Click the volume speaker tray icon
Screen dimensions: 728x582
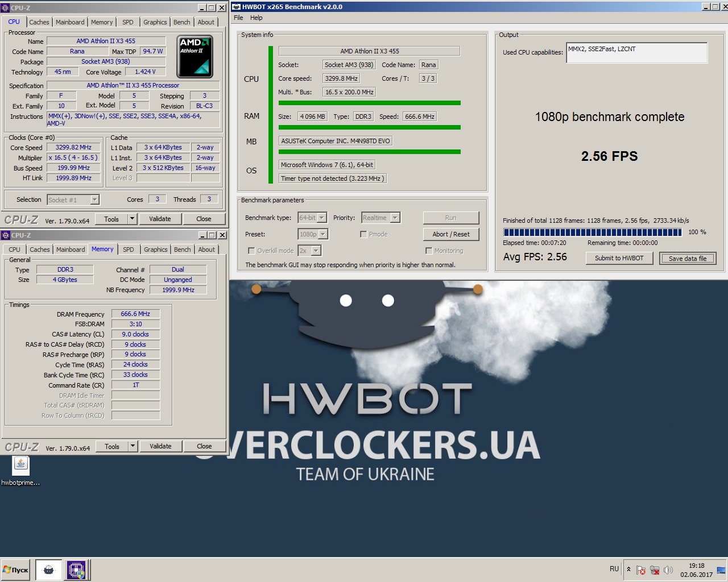click(x=668, y=569)
